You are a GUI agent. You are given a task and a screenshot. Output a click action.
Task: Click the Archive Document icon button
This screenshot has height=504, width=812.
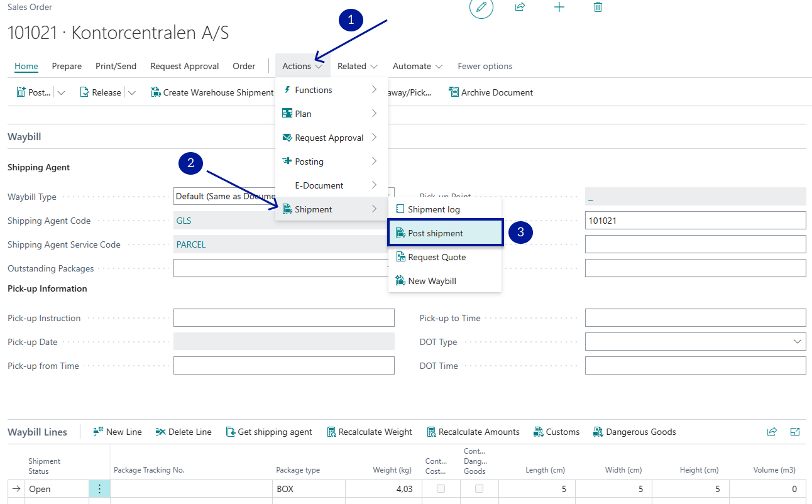[x=490, y=92]
